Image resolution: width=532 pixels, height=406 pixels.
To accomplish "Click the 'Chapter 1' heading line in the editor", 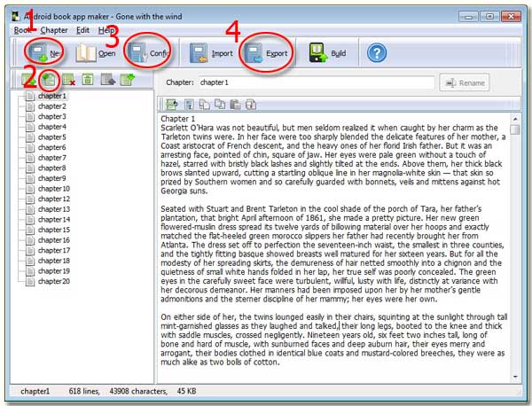I will pos(178,119).
